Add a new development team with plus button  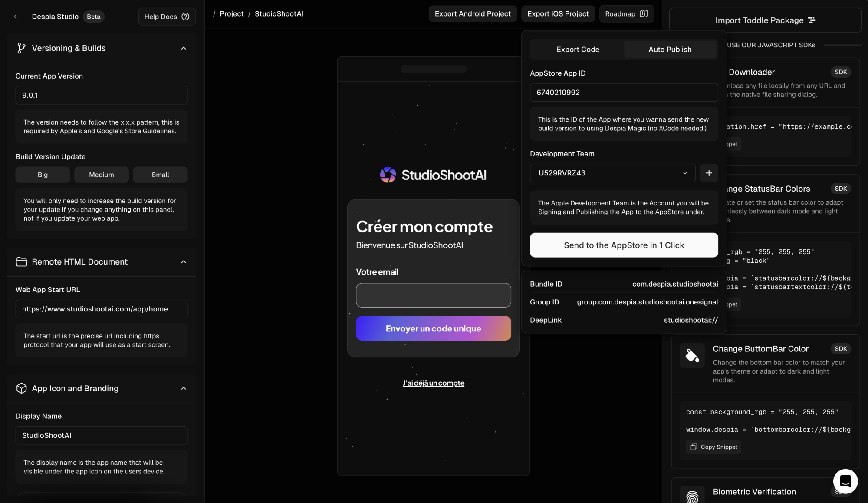click(709, 173)
